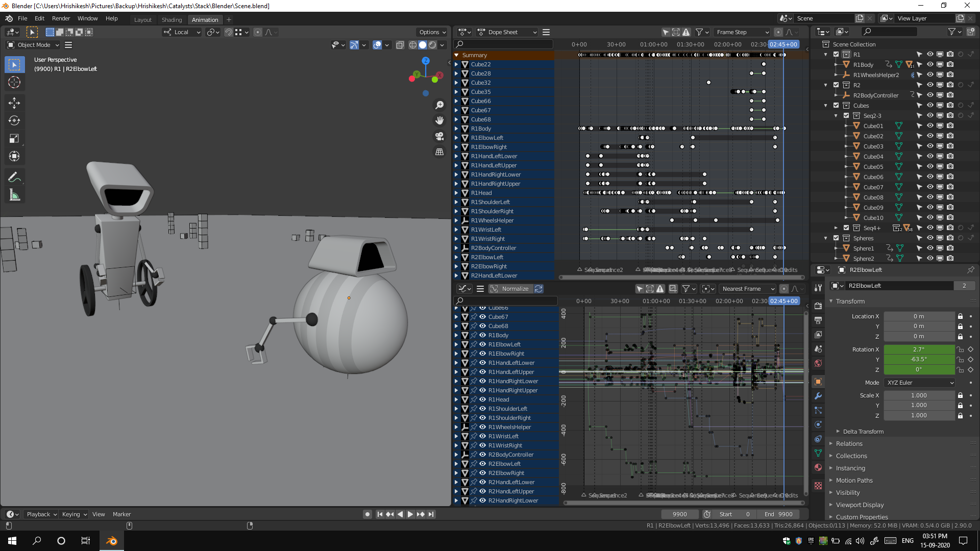Toggle auto keying record button
The height and width of the screenshot is (551, 980).
(x=367, y=514)
